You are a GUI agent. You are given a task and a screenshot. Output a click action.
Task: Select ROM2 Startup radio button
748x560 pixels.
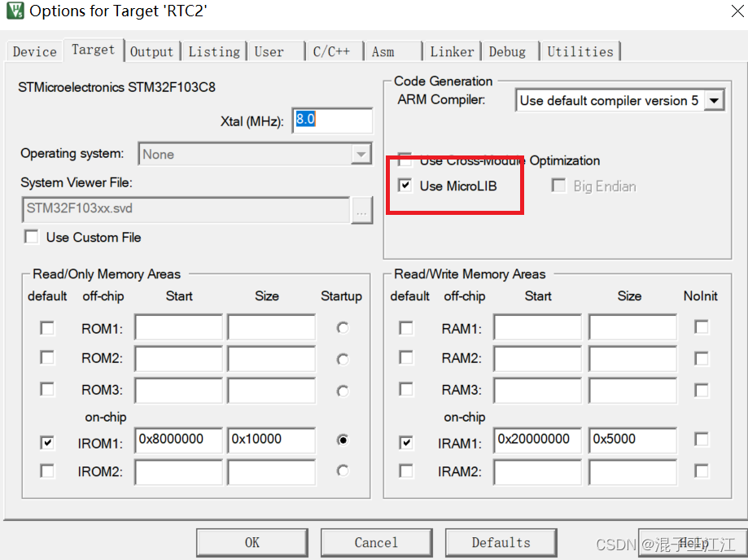(343, 359)
